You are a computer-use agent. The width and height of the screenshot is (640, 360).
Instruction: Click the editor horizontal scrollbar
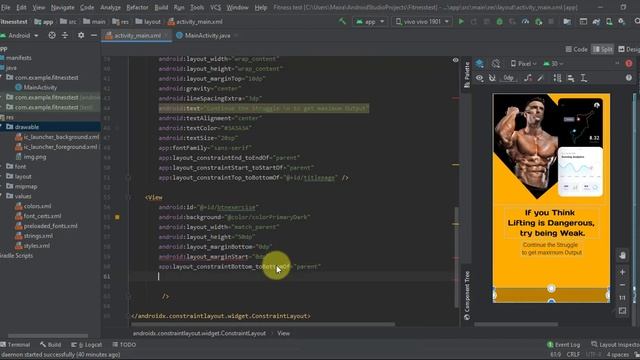(263, 324)
